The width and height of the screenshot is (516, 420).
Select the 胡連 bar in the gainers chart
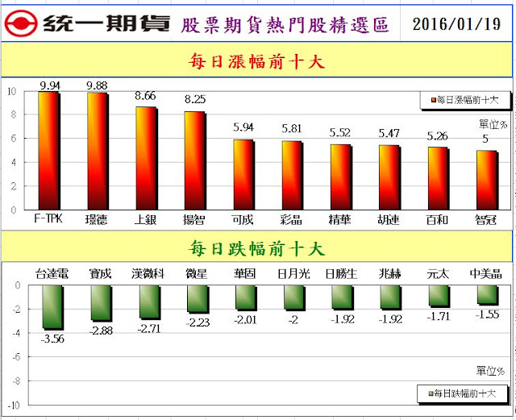tap(389, 177)
